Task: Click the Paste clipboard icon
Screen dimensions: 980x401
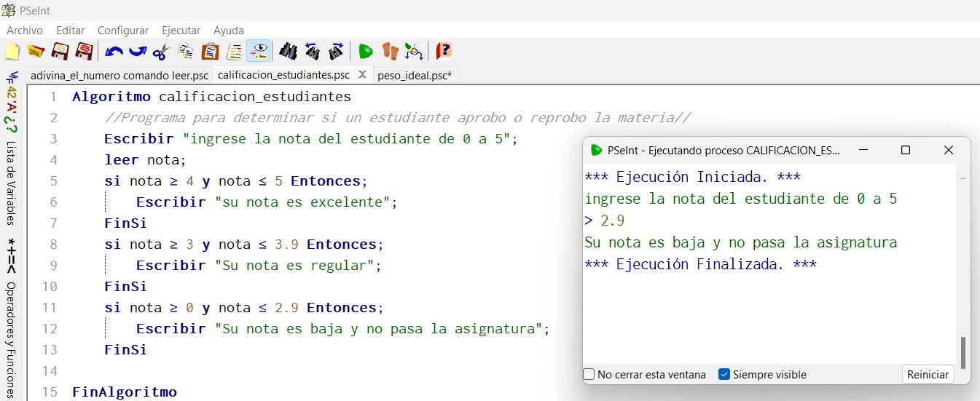Action: [210, 52]
